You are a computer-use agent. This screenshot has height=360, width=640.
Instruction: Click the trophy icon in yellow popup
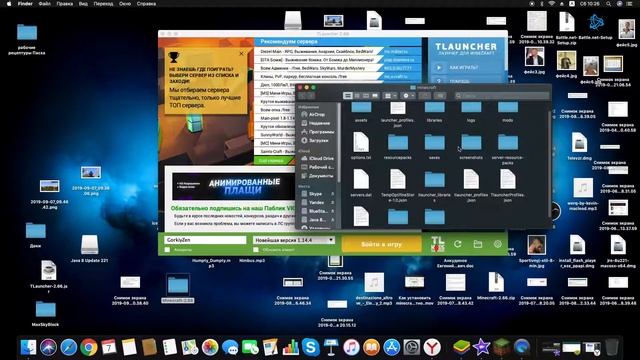[174, 57]
